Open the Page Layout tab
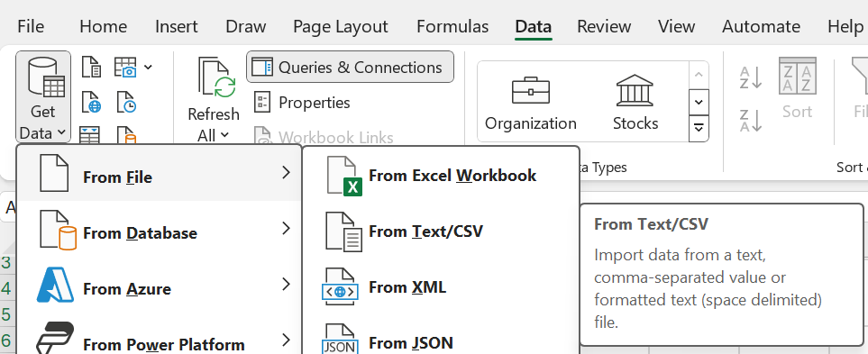 (x=341, y=26)
